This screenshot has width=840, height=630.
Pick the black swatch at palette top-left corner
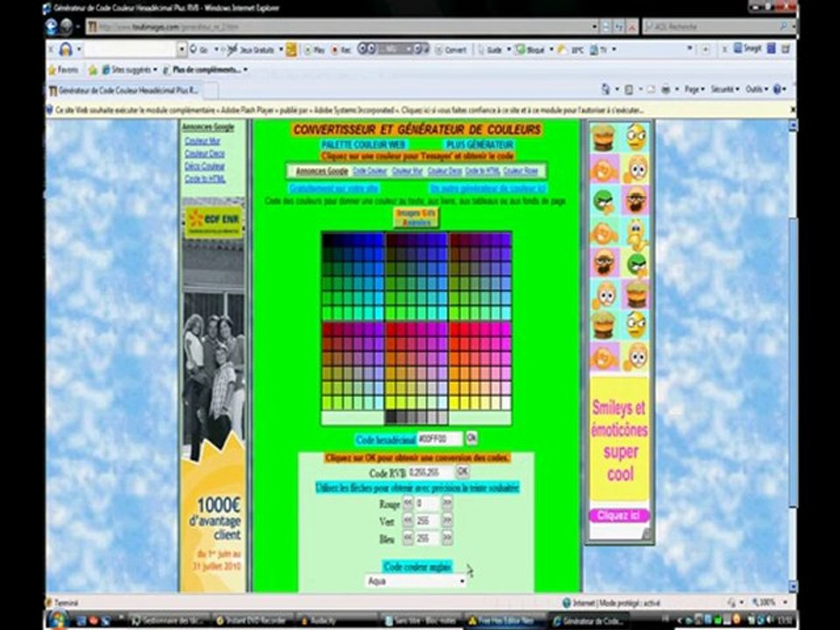(327, 240)
